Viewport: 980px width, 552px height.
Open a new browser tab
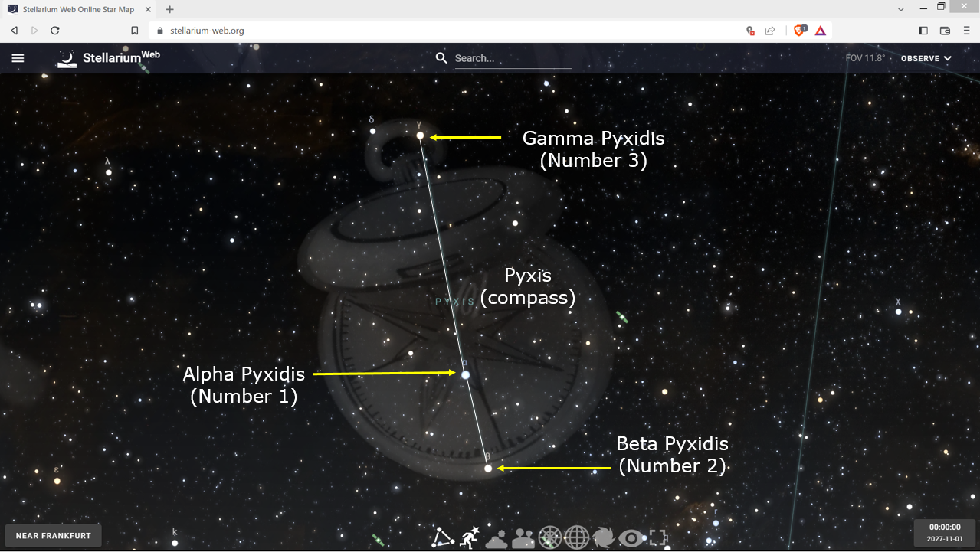coord(170,9)
